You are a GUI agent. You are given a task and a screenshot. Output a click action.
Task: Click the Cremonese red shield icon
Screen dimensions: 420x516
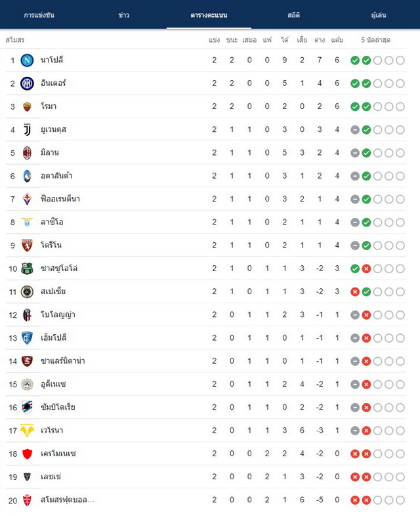coord(27,454)
